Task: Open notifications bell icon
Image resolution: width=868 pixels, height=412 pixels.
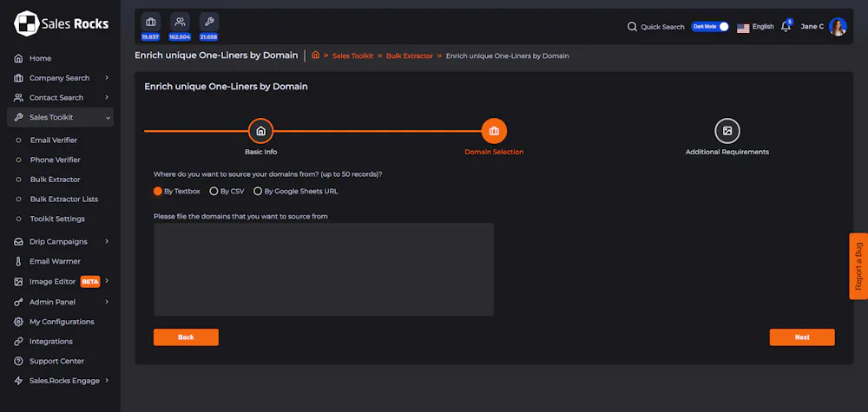Action: coord(786,27)
